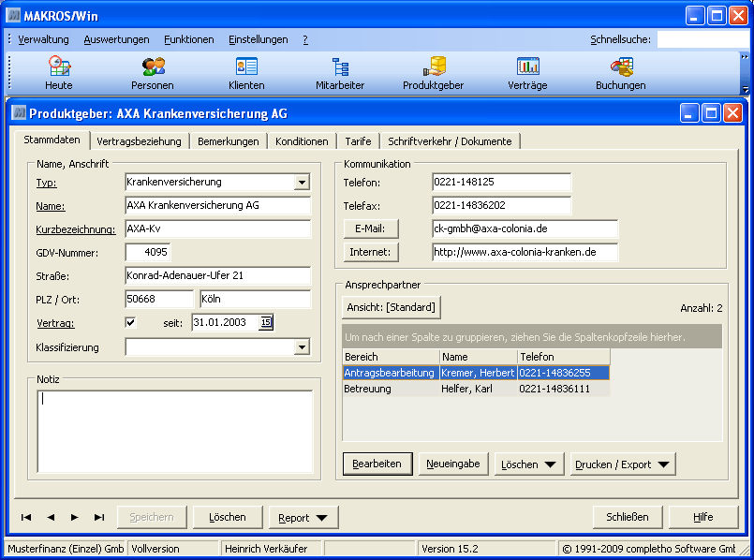This screenshot has height=560, width=754.
Task: Click the Kurzbezeichnung field
Action: coord(218,228)
